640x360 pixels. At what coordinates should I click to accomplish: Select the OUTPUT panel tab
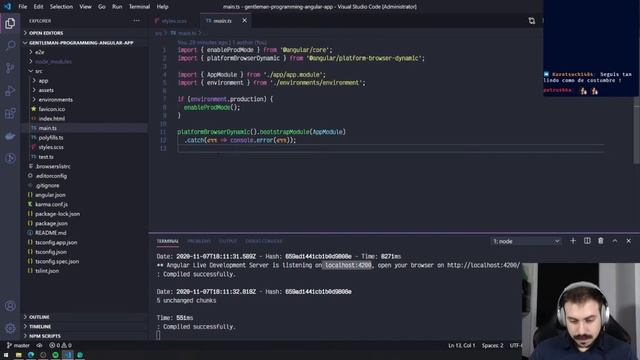click(228, 241)
